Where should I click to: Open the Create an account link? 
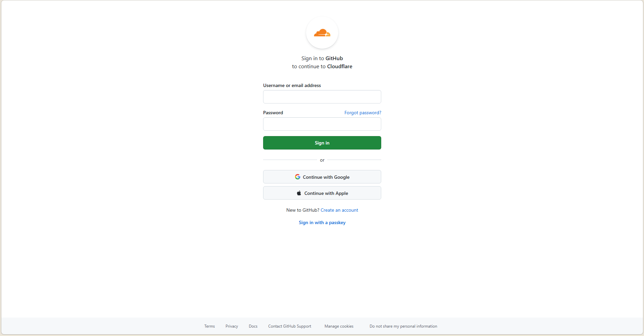[x=339, y=210]
